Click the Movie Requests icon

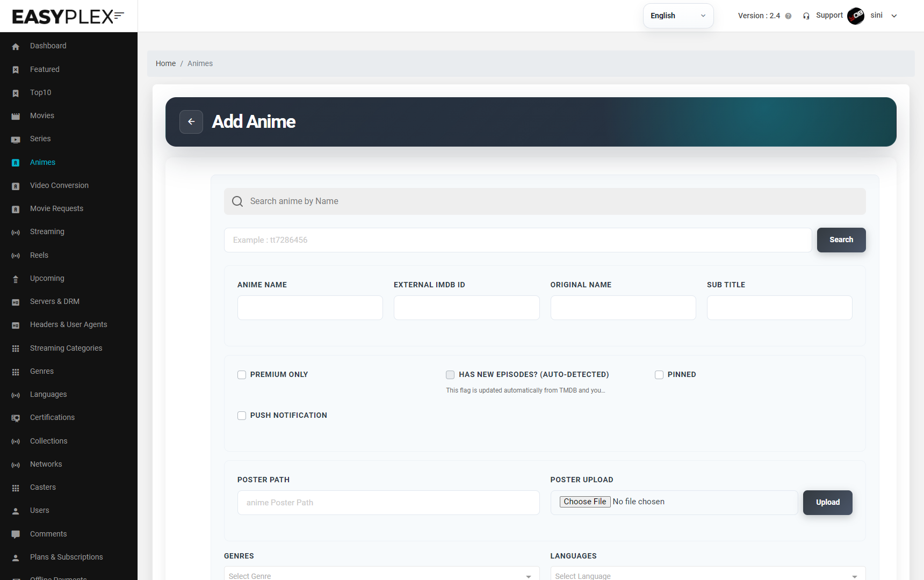[16, 209]
